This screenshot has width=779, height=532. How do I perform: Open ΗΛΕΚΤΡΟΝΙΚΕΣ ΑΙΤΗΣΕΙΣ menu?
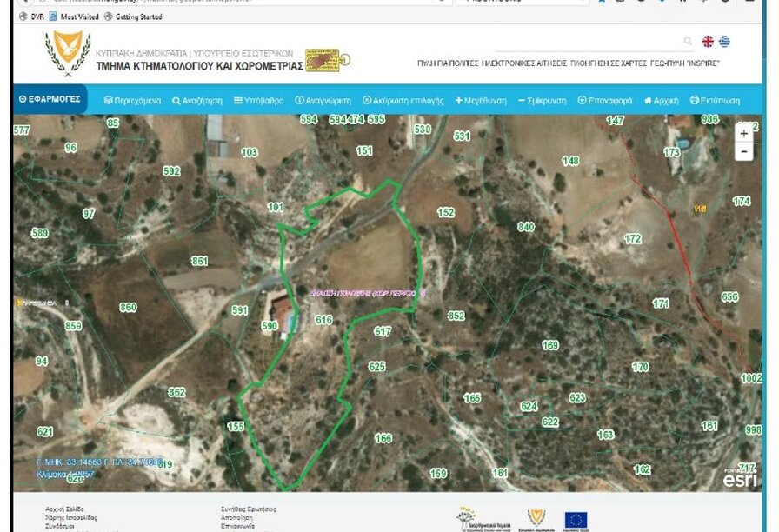pos(524,63)
